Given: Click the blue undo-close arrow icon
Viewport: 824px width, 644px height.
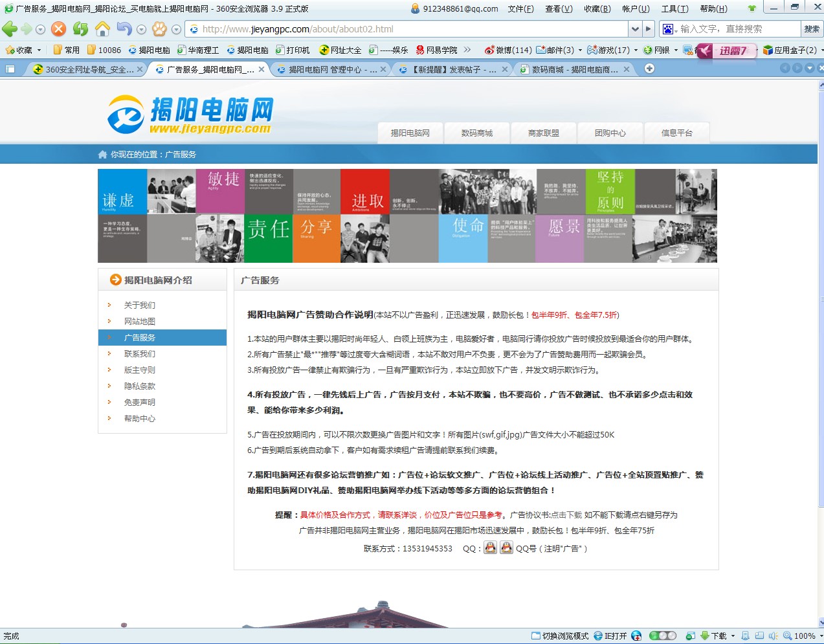Looking at the screenshot, I should click(124, 29).
